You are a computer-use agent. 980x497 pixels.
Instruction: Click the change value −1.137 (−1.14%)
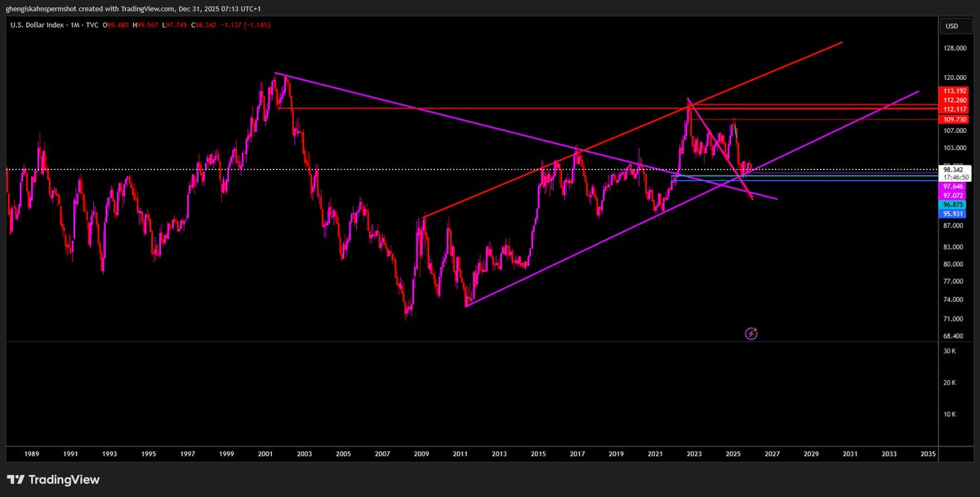coord(245,25)
